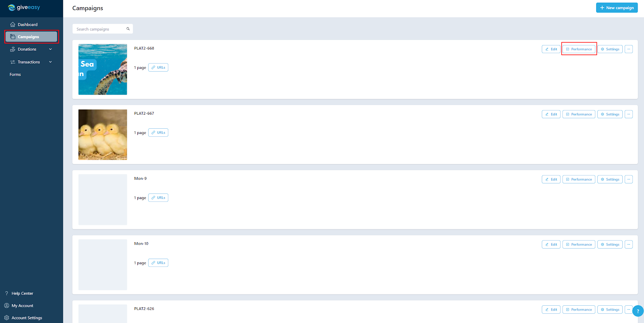The image size is (644, 323).
Task: Click the New campaign button
Action: click(x=617, y=8)
